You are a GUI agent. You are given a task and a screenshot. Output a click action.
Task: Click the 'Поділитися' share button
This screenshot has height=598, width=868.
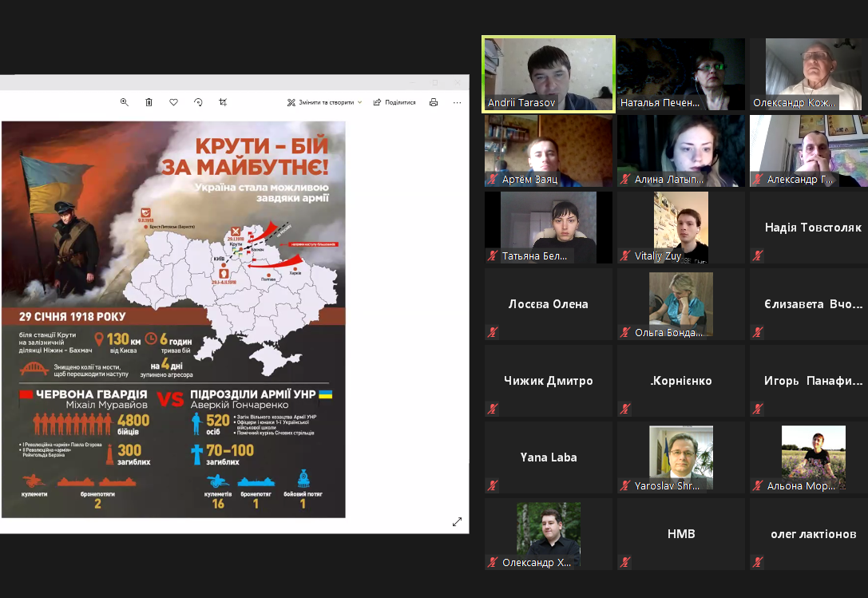(394, 102)
